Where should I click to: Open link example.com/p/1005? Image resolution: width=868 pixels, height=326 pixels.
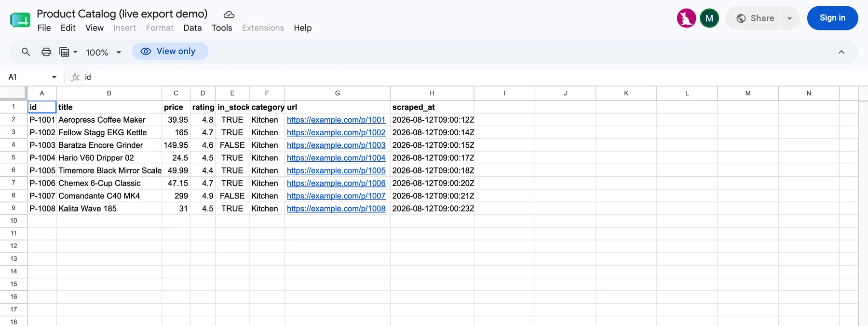(336, 170)
